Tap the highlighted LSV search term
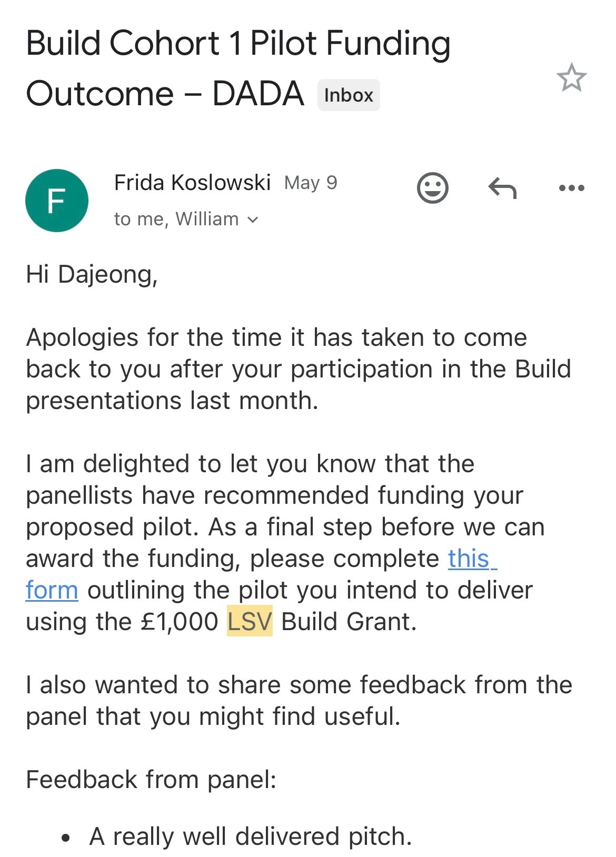 pyautogui.click(x=250, y=622)
